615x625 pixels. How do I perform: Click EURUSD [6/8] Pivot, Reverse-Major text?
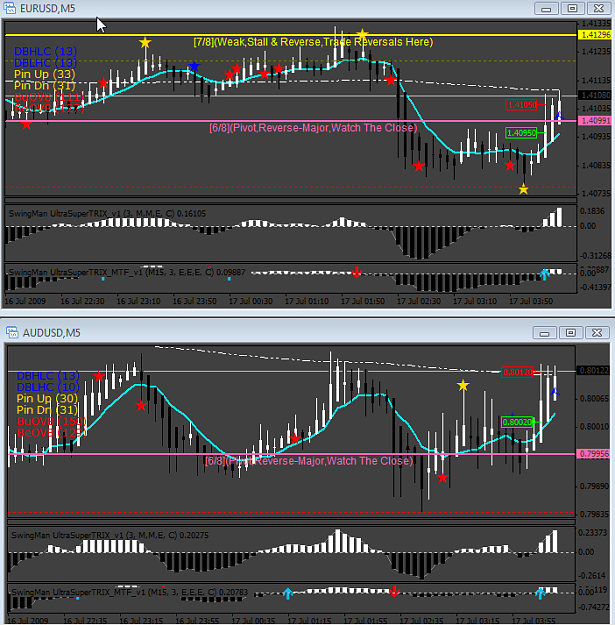coord(313,128)
